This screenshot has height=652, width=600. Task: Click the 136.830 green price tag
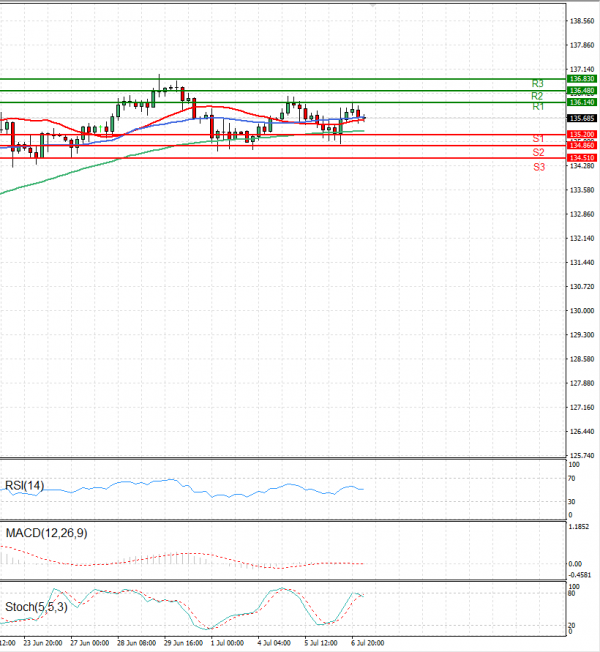(582, 78)
